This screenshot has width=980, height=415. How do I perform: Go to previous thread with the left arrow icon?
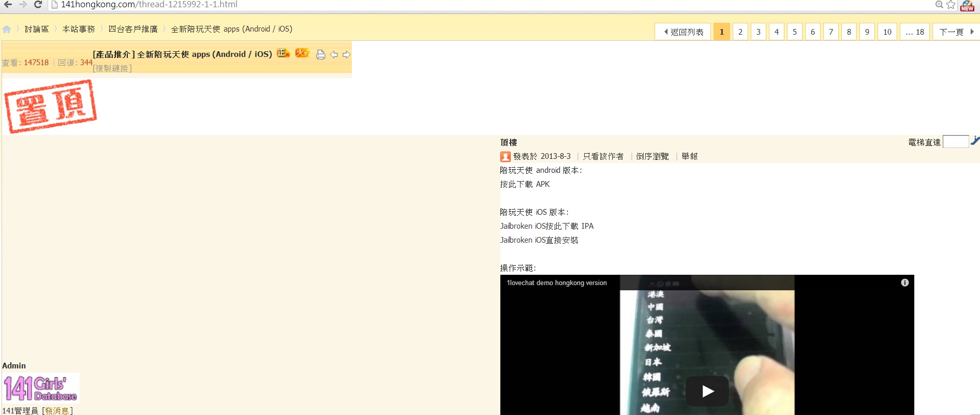[x=334, y=54]
